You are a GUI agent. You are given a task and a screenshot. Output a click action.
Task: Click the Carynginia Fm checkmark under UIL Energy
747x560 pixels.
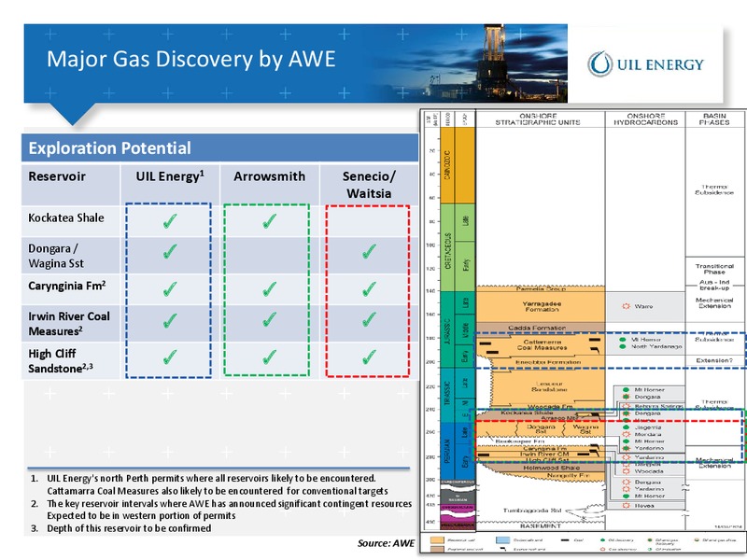coord(170,289)
